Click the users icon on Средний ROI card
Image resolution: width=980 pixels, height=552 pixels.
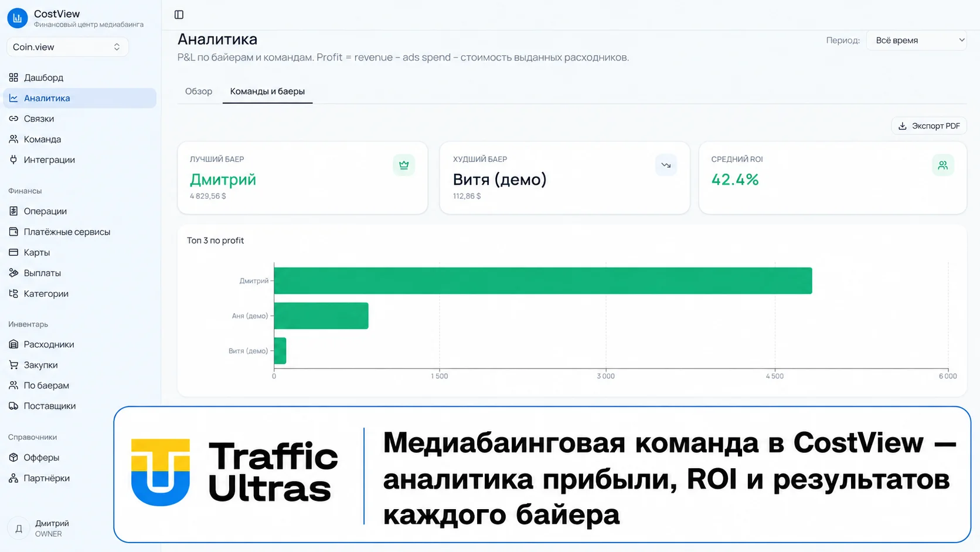click(942, 165)
